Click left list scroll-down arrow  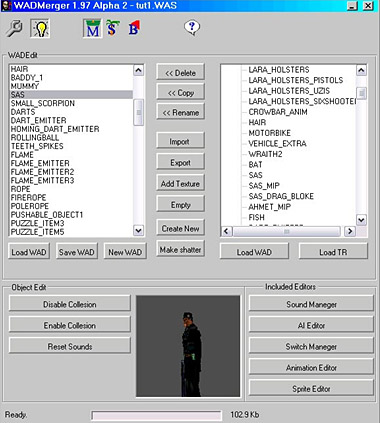[x=138, y=230]
